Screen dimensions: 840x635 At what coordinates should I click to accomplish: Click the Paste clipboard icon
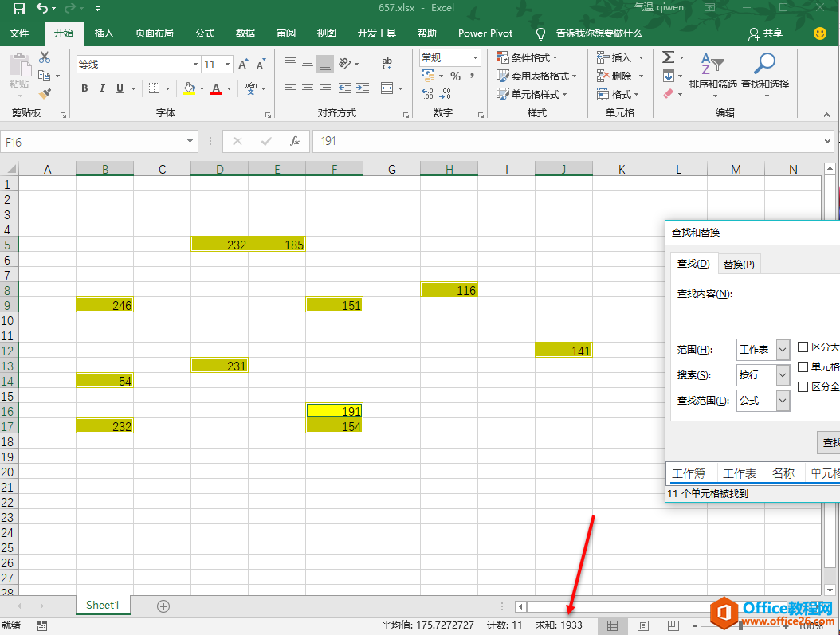[x=20, y=66]
